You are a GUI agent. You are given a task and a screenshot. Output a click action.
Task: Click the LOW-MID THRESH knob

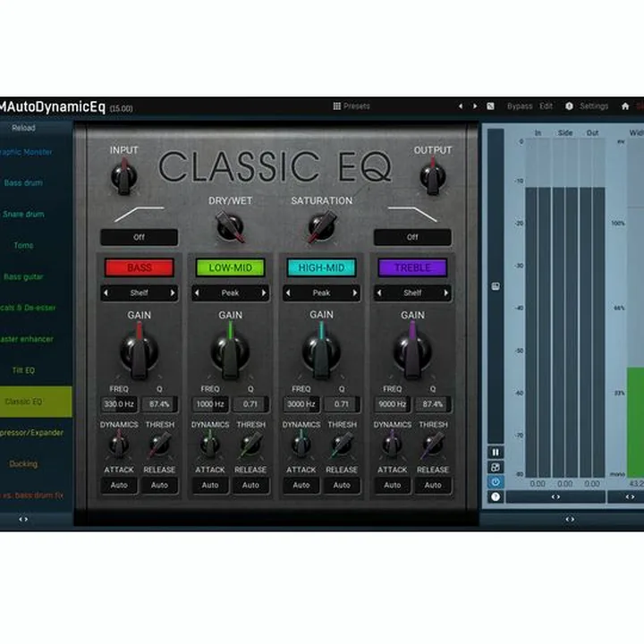coord(250,446)
